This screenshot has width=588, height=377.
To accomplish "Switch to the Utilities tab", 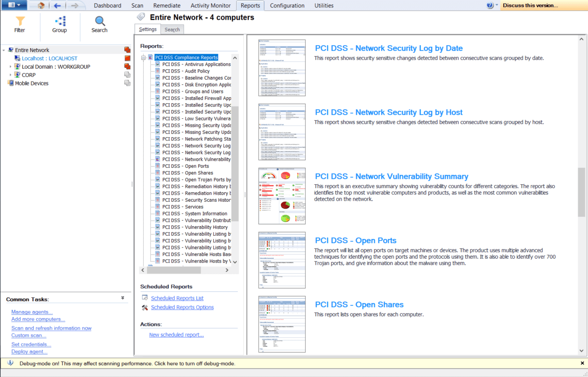I will 324,6.
